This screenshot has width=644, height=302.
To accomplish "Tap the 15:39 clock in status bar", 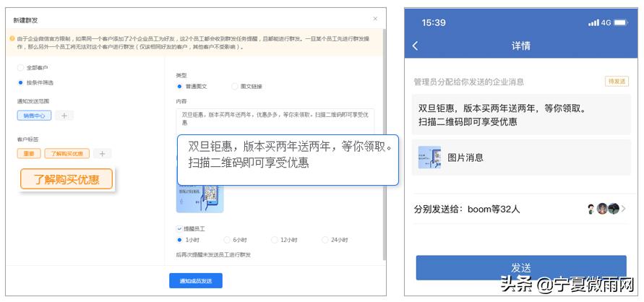I will pos(433,22).
